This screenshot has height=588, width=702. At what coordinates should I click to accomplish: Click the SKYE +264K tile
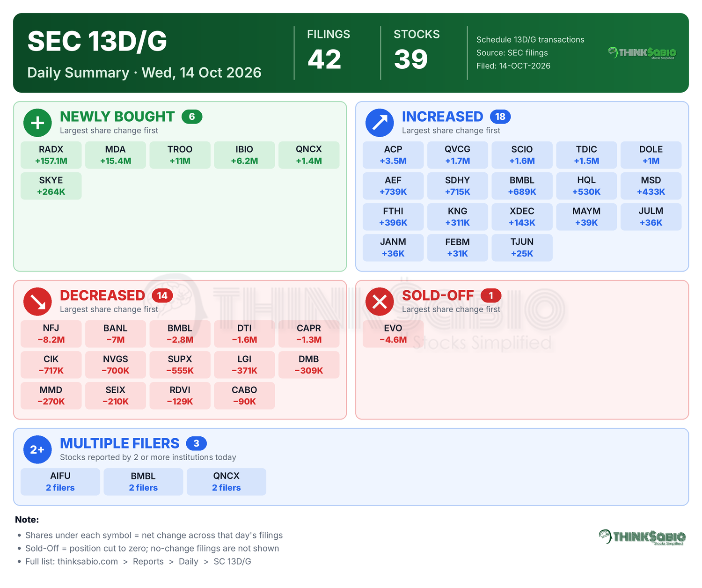(51, 186)
